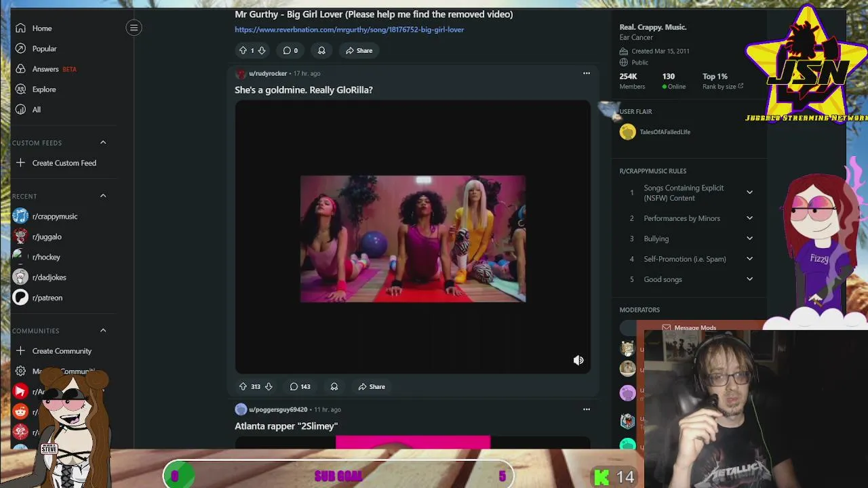
Task: Expand rule 3 Bullying
Action: [x=749, y=239]
